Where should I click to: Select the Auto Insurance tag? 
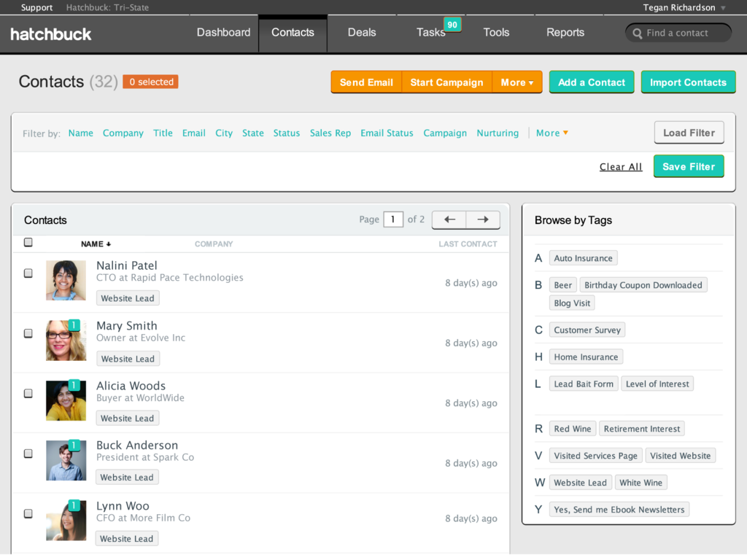583,258
